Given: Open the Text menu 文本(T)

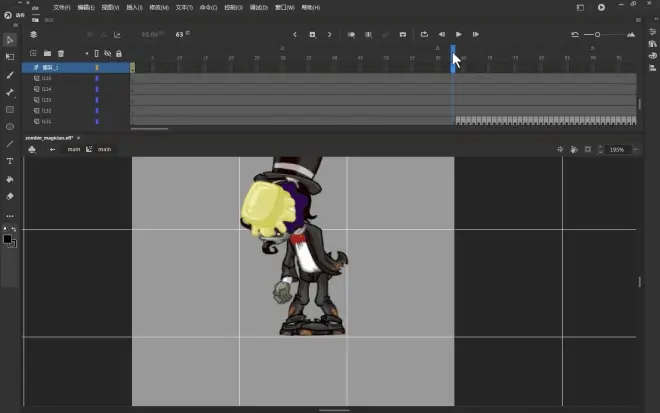Looking at the screenshot, I should pyautogui.click(x=184, y=8).
